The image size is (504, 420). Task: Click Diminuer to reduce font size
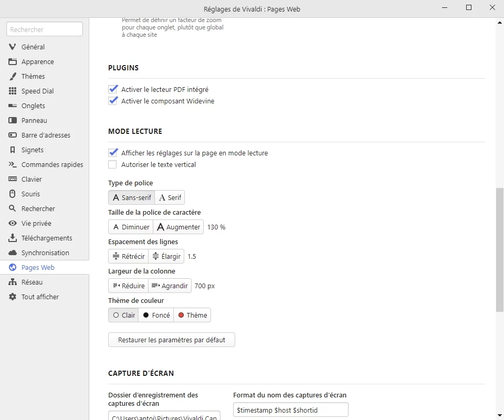131,227
